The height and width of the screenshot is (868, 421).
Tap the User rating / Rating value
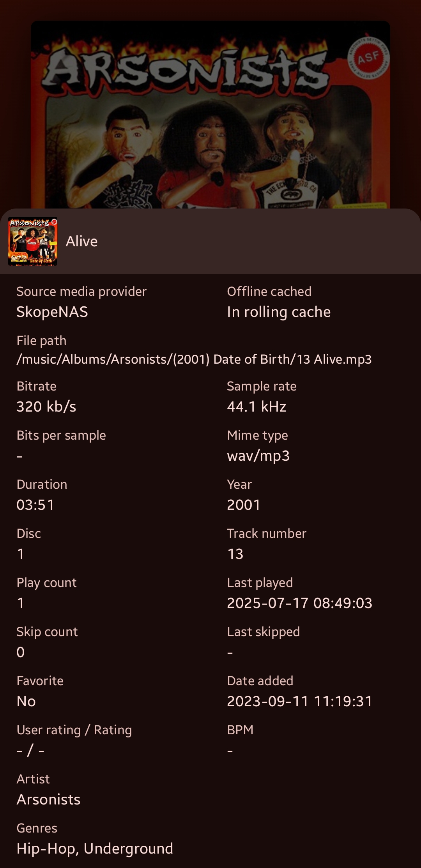click(x=30, y=750)
